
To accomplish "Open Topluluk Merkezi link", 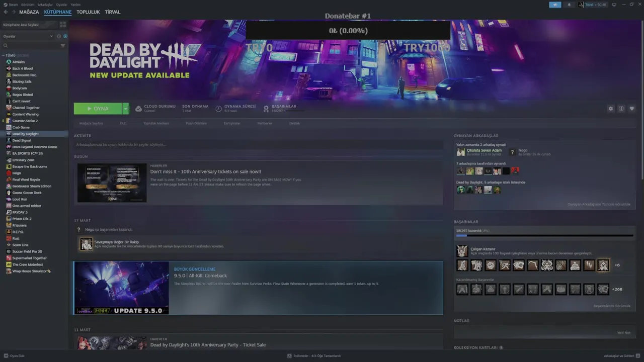I will pos(156,123).
